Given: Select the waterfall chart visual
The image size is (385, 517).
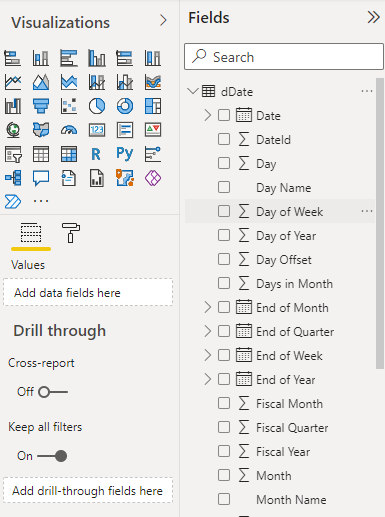Looking at the screenshot, I should (x=13, y=106).
